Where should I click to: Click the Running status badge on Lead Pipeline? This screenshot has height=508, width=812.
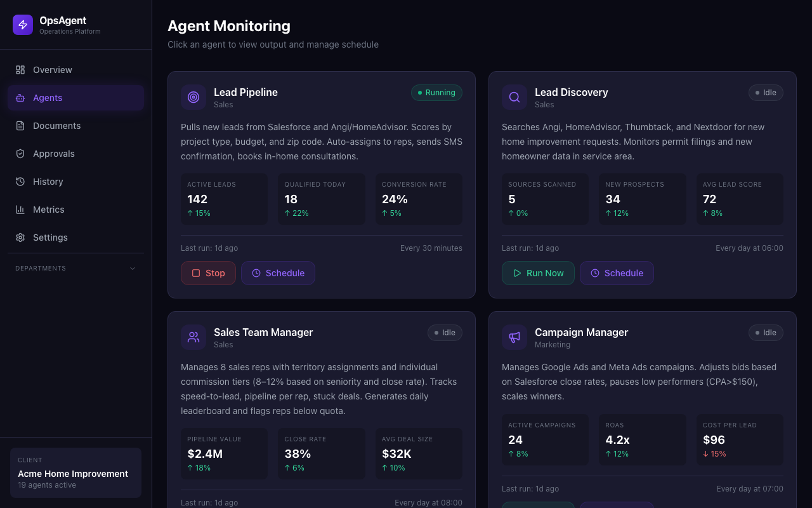pos(436,92)
